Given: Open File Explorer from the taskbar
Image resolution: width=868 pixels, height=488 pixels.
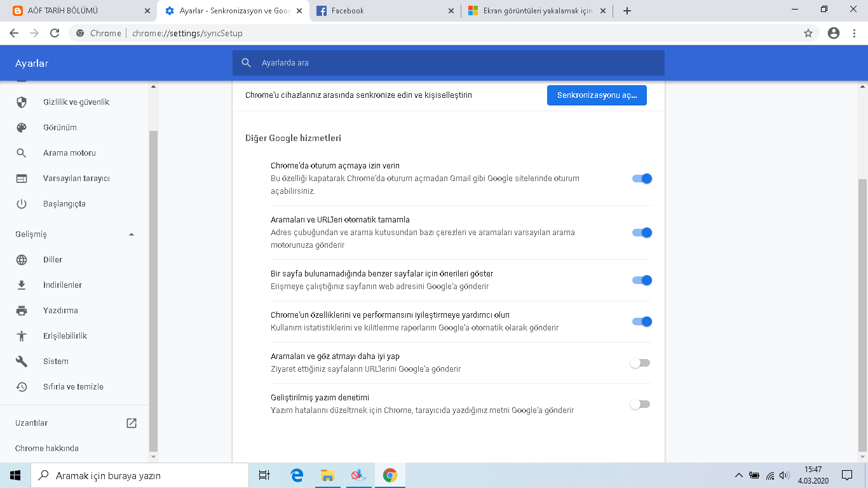Looking at the screenshot, I should coord(327,475).
